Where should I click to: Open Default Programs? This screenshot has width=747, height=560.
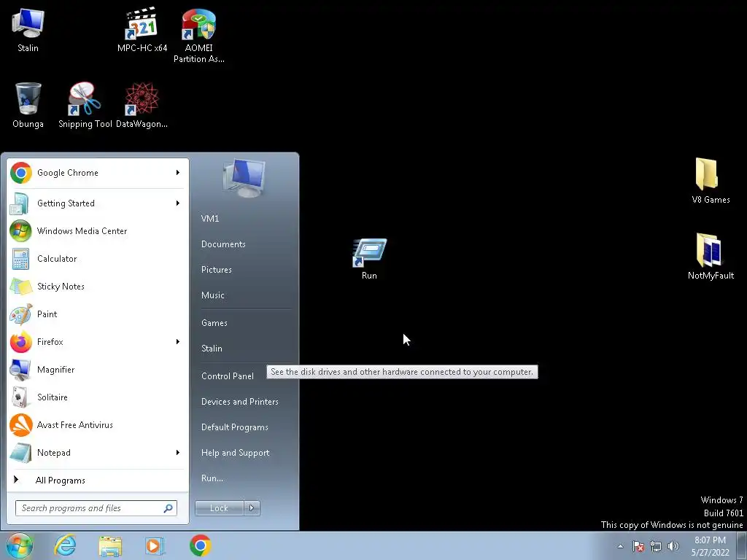(234, 428)
